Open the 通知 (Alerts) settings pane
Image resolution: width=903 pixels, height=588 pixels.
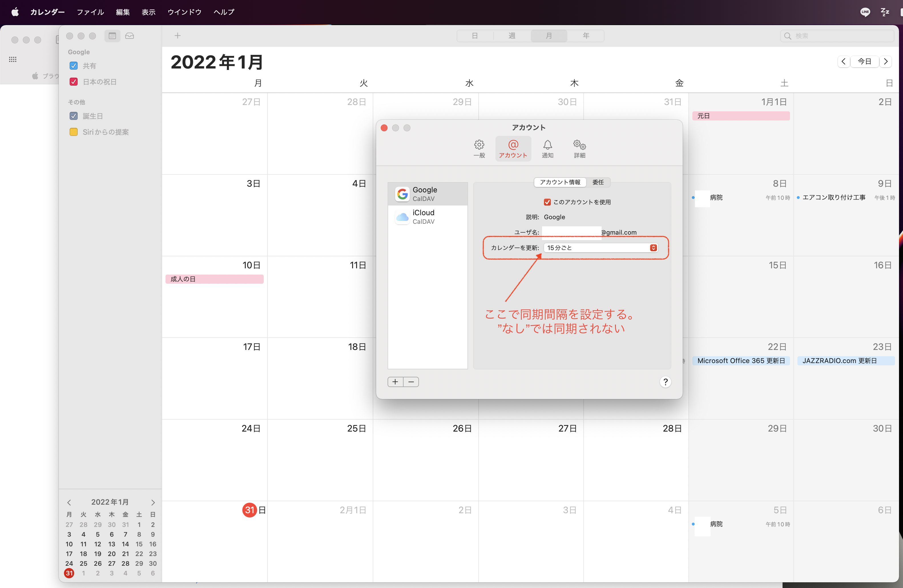[547, 148]
